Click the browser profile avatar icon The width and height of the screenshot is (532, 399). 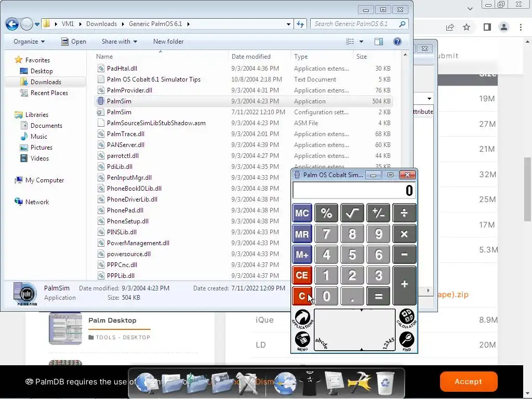click(x=504, y=27)
